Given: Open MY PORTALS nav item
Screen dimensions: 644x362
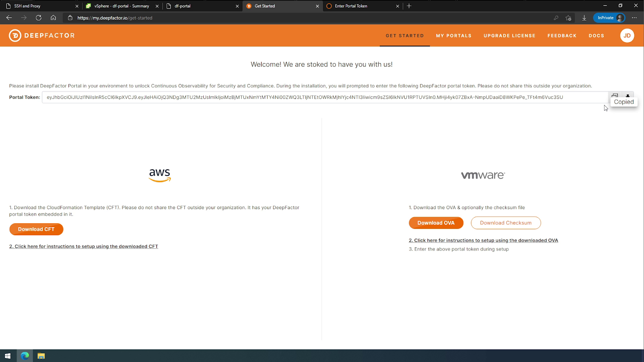Looking at the screenshot, I should (454, 36).
